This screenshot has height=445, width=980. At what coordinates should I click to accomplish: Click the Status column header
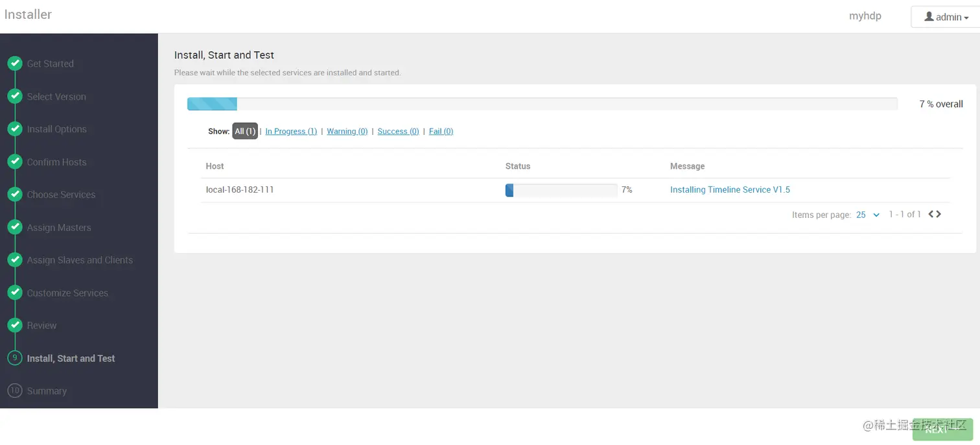click(518, 166)
